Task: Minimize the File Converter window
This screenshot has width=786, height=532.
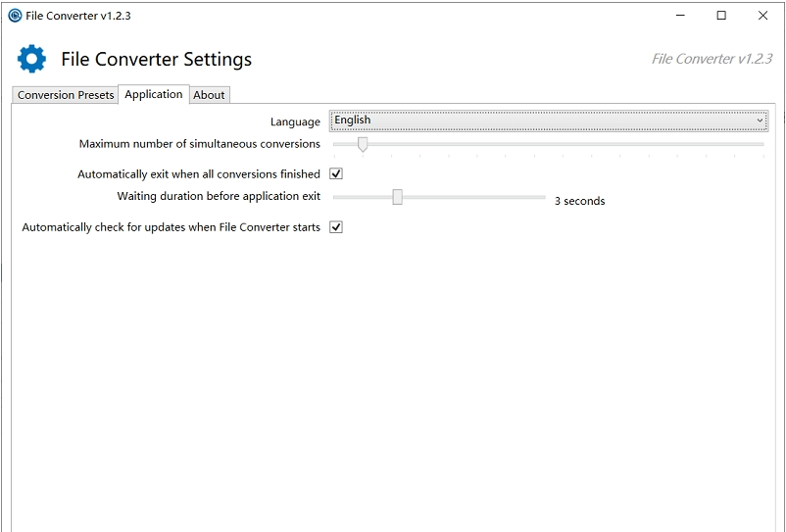Action: tap(680, 16)
